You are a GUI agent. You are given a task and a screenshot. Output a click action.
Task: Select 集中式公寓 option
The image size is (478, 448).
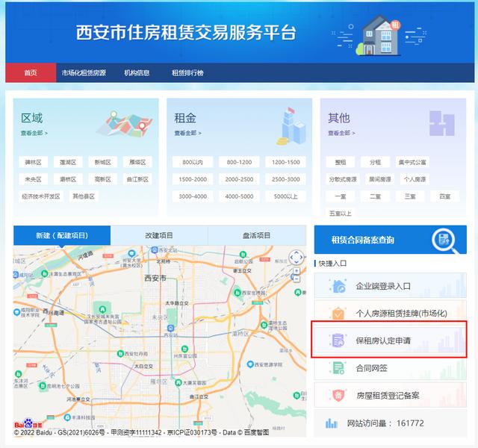(x=412, y=162)
